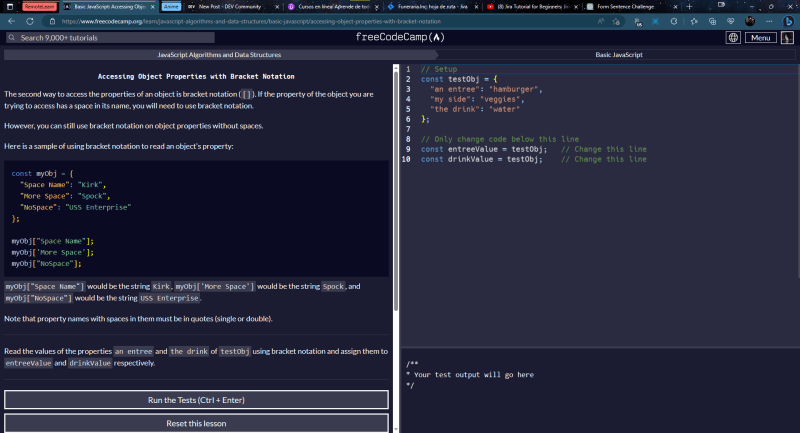The image size is (800, 433).
Task: Click editor line number 7 blank line
Action: tap(408, 129)
